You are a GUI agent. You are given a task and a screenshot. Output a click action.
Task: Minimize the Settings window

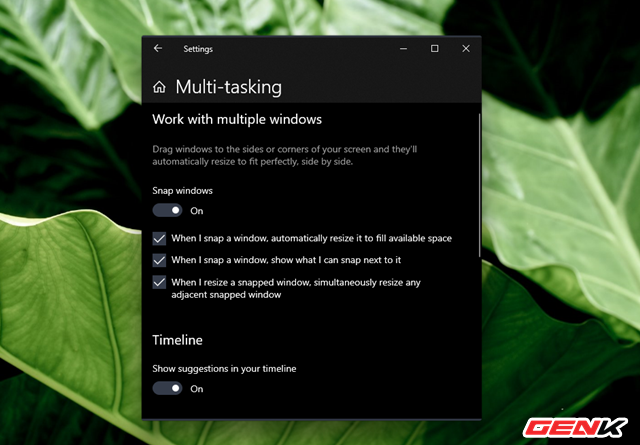403,48
